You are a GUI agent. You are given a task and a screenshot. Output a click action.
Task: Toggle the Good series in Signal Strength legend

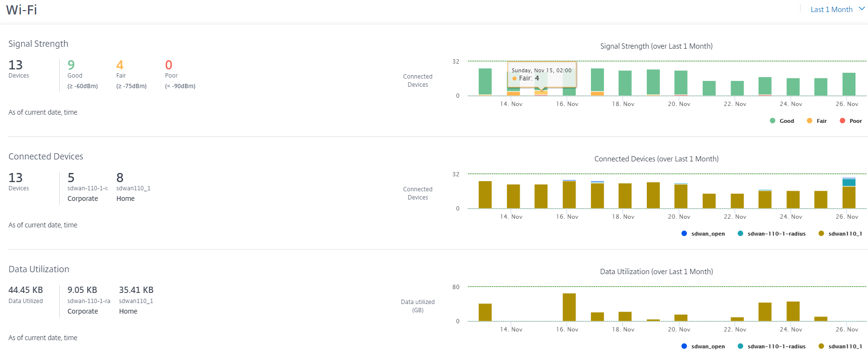pos(782,121)
